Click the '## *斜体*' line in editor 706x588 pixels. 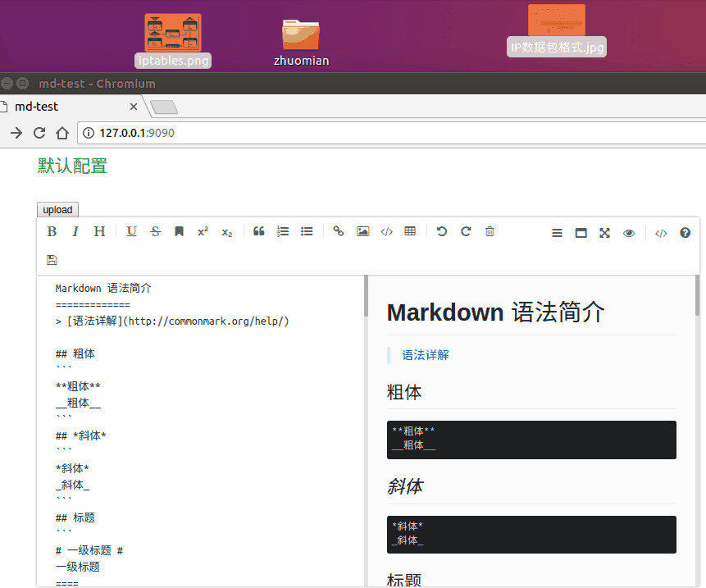(x=81, y=435)
